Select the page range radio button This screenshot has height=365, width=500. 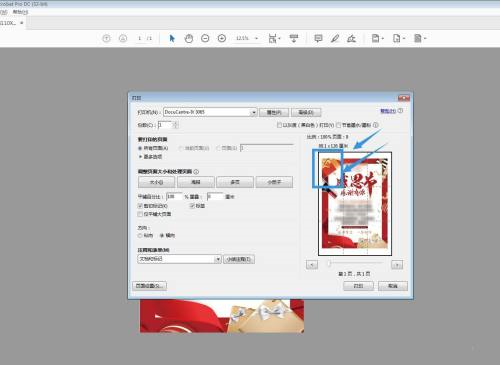(218, 148)
